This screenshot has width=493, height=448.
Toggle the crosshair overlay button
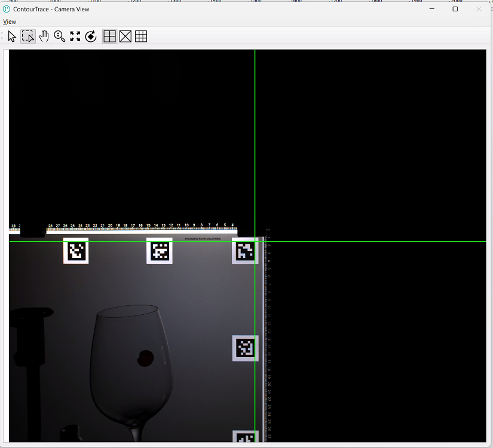pos(109,36)
